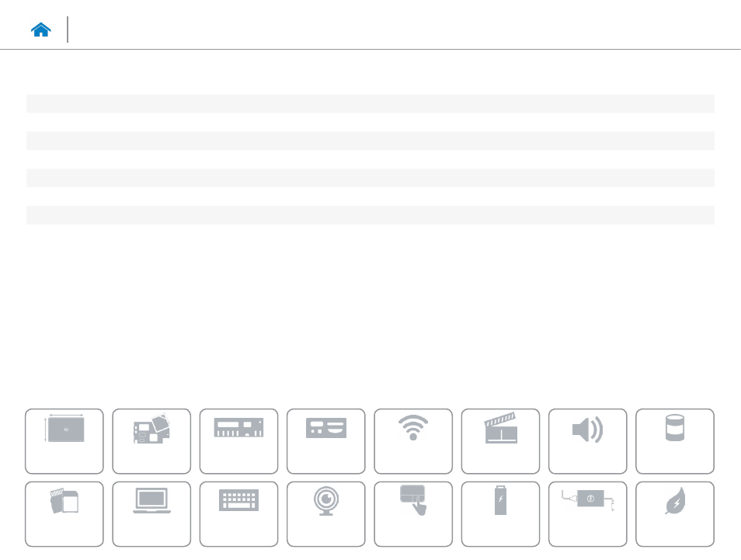Viewport: 741px width, 560px height.
Task: Open the Ports and connectors tile
Action: [325, 440]
